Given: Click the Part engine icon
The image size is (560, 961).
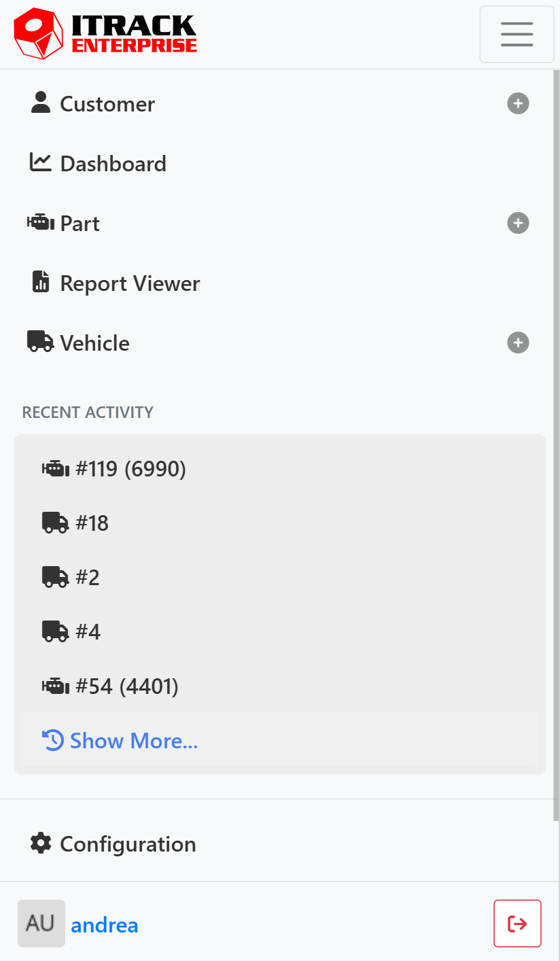Looking at the screenshot, I should [x=41, y=222].
